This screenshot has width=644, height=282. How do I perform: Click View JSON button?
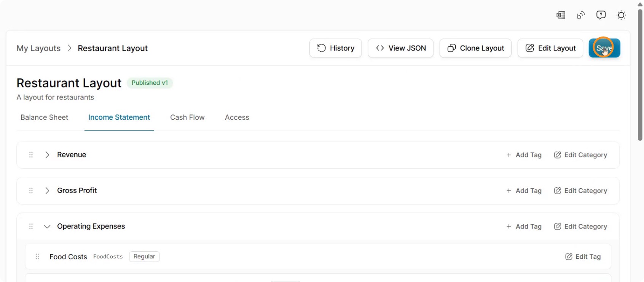point(401,48)
